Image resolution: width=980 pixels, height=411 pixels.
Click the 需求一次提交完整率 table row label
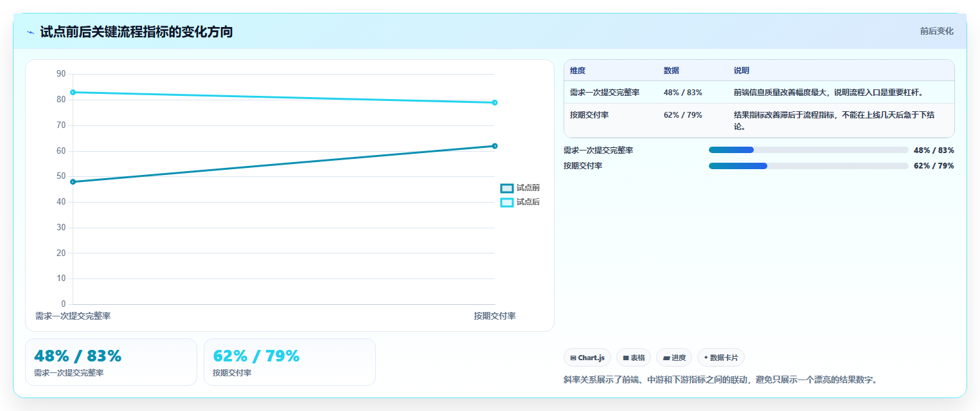coord(605,93)
